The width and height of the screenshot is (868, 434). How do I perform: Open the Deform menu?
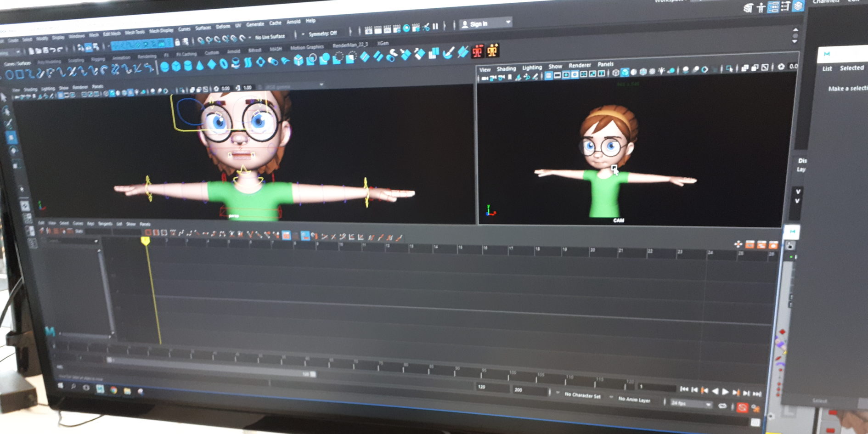pos(223,26)
